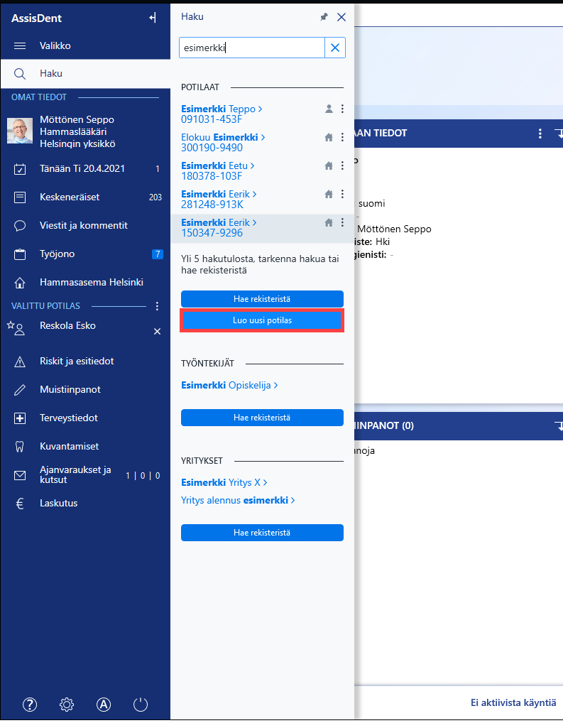
Task: Open employee Esimerkki Opiskelija
Action: [229, 386]
